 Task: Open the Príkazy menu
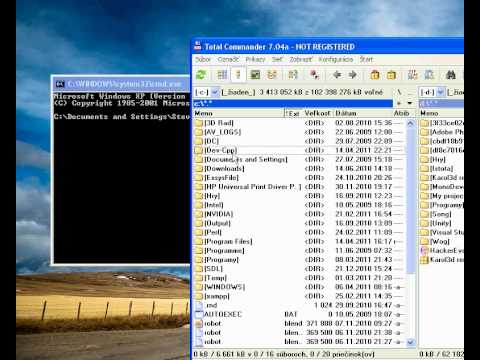pyautogui.click(x=255, y=59)
